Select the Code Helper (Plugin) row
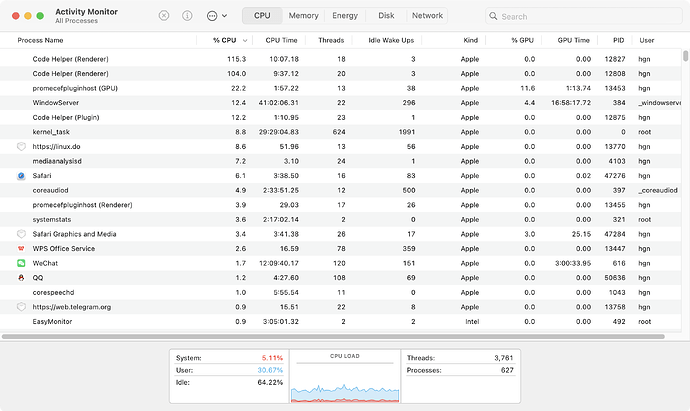The image size is (690, 411). (341, 117)
